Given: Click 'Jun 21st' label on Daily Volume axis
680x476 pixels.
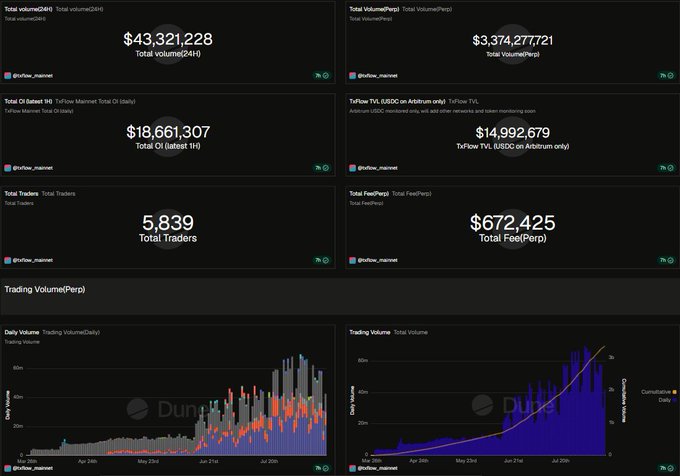Looking at the screenshot, I should point(209,461).
